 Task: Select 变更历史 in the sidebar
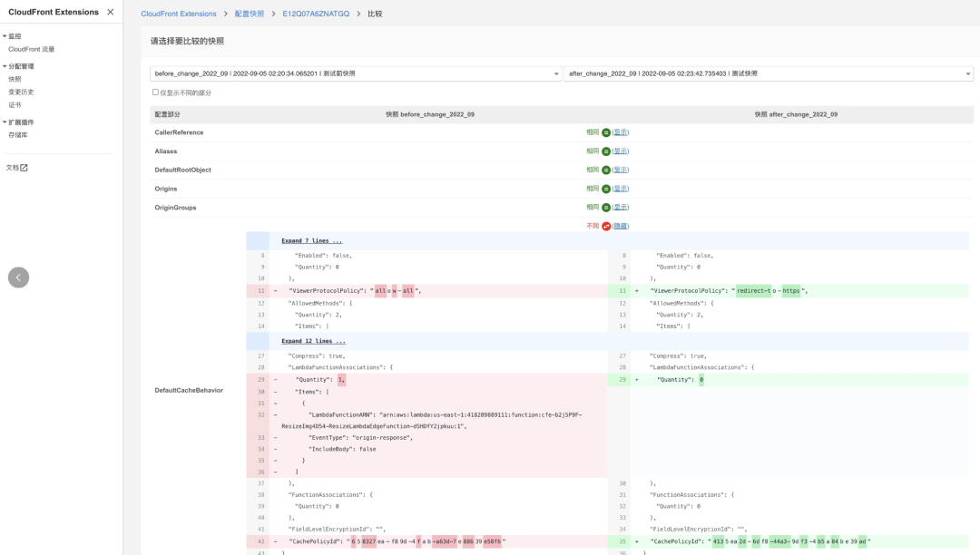23,91
